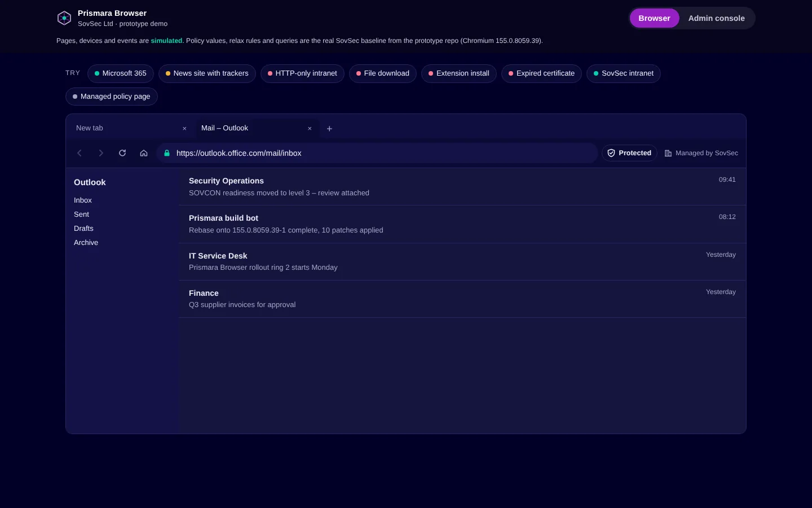The width and height of the screenshot is (812, 508).
Task: Click the Prismara Browser hexagon logo
Action: click(64, 18)
